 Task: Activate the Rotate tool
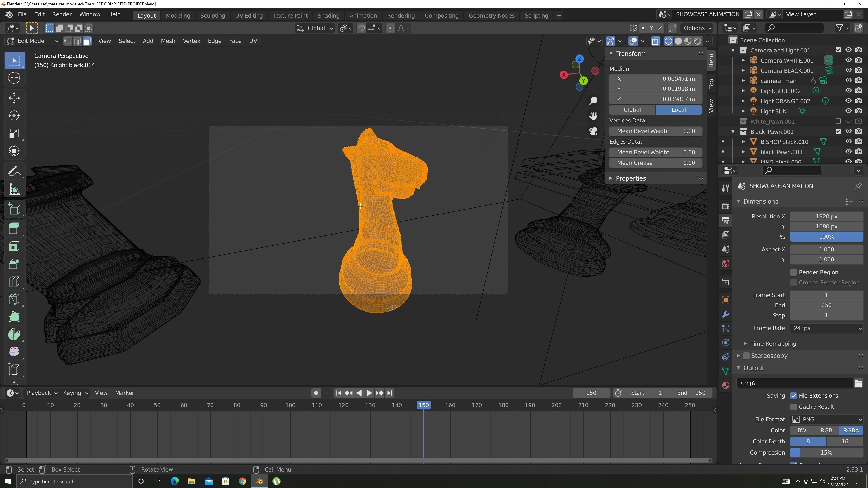pos(14,115)
